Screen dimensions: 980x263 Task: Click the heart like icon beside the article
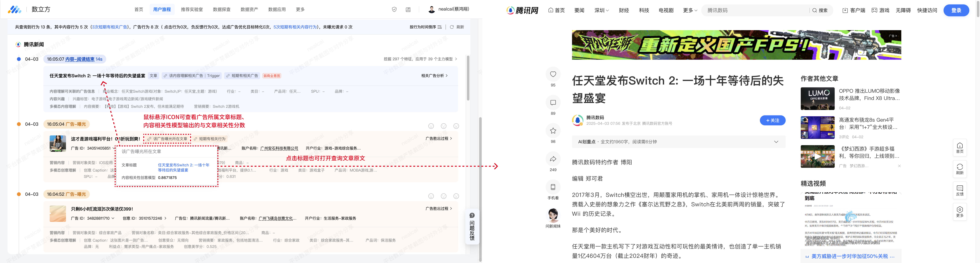tap(553, 74)
